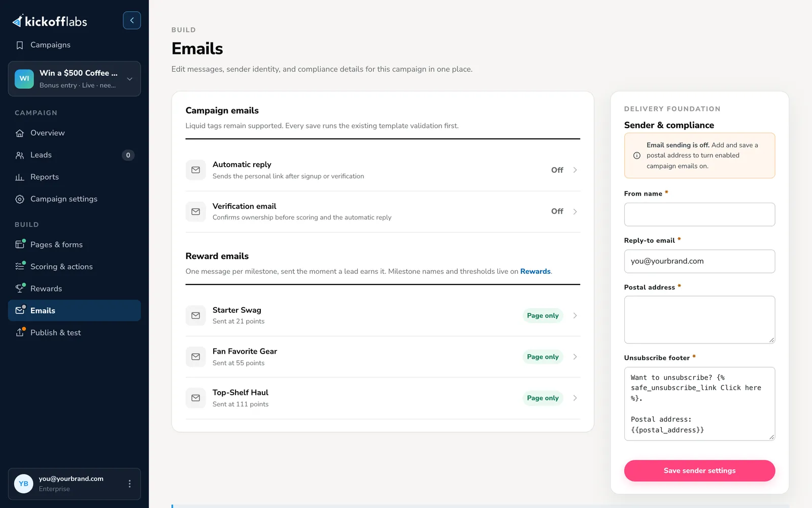The width and height of the screenshot is (812, 508).
Task: Open Fan Favorite Gear with its chevron
Action: point(575,357)
